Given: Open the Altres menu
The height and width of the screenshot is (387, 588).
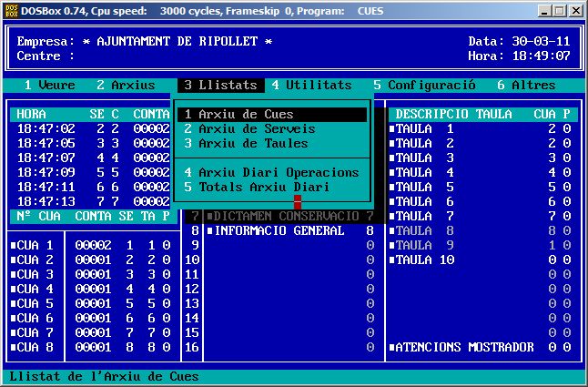Looking at the screenshot, I should click(526, 86).
